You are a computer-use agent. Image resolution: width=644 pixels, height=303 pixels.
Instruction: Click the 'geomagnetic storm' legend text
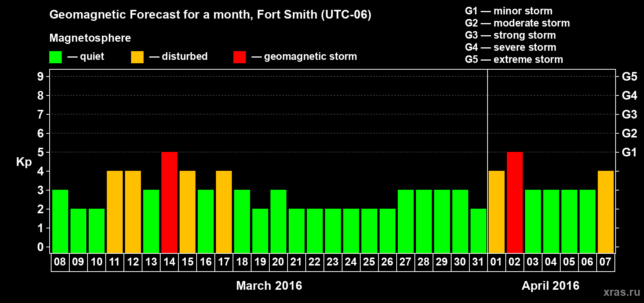click(x=311, y=57)
